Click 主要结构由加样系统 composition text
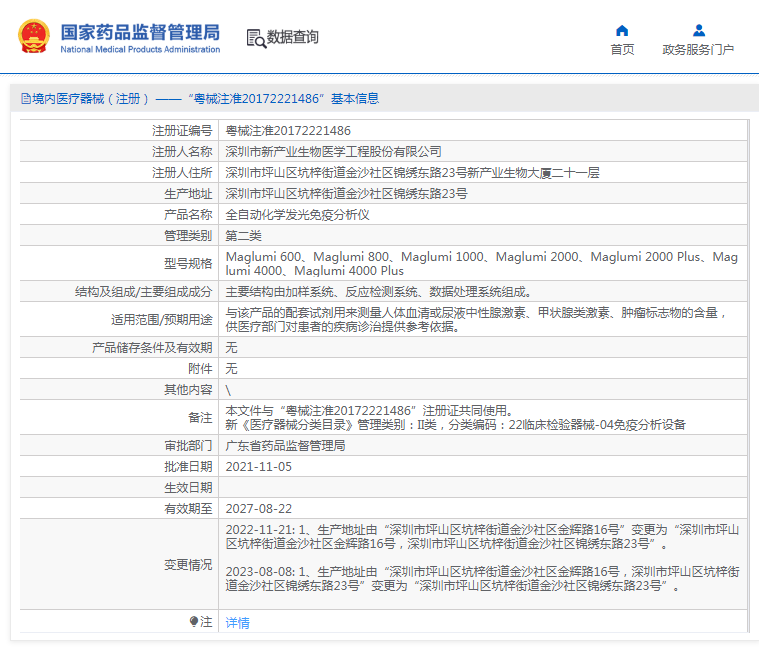Screen dimensions: 759x655 tap(379, 292)
